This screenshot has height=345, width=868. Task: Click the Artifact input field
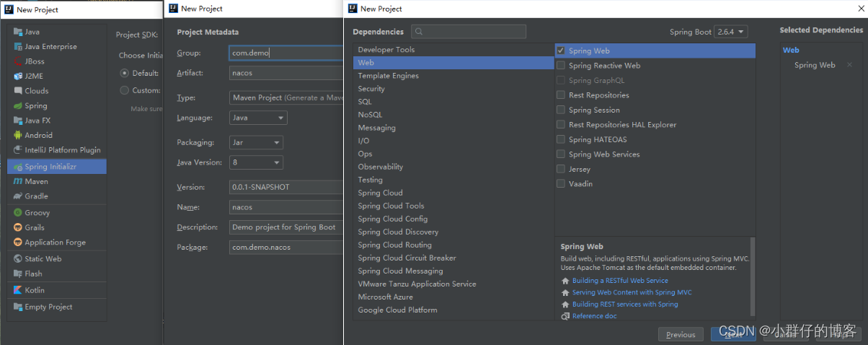[286, 73]
